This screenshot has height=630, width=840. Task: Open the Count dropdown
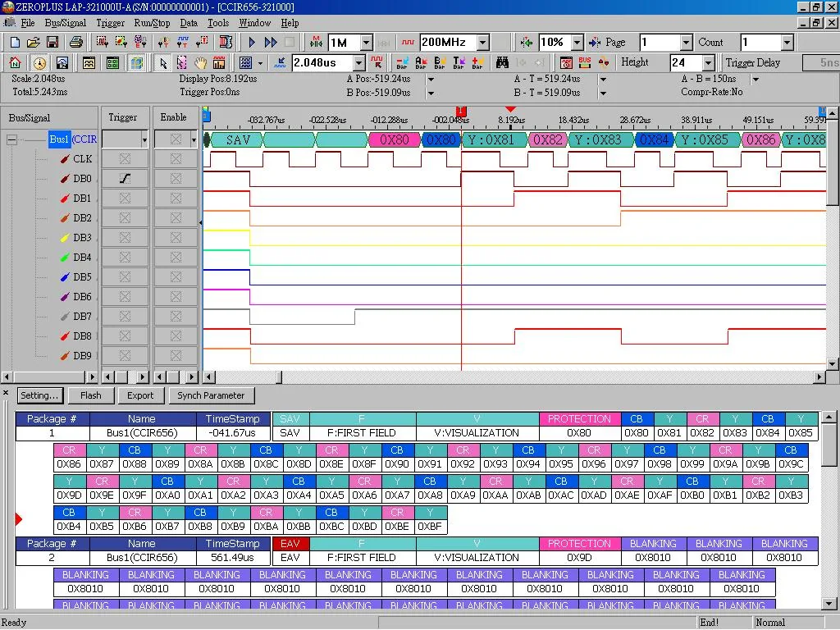[x=787, y=43]
